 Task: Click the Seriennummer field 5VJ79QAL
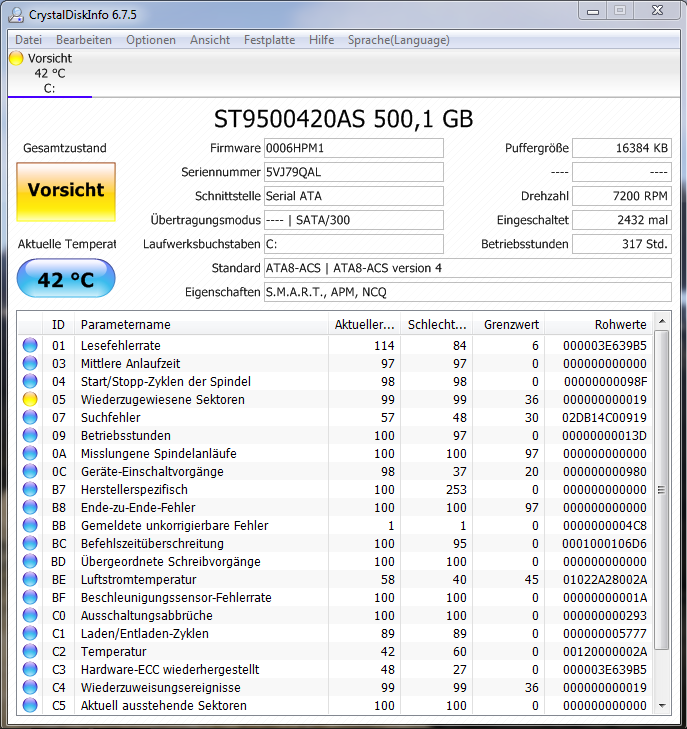coord(354,172)
